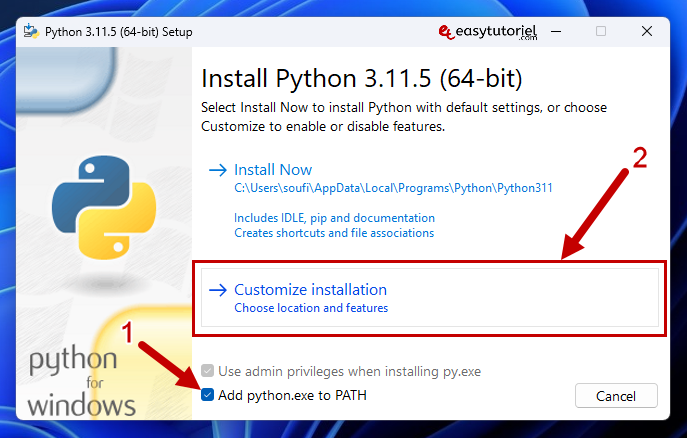This screenshot has width=687, height=438.
Task: Toggle Use admin privileges when installing py.exe
Action: pyautogui.click(x=207, y=371)
